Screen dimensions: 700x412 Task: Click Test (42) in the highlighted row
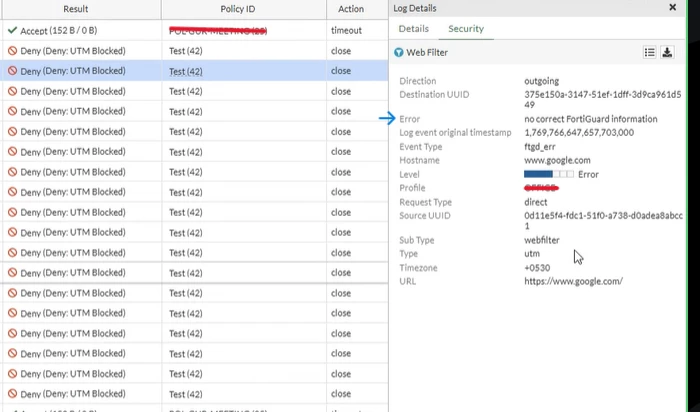pos(186,71)
